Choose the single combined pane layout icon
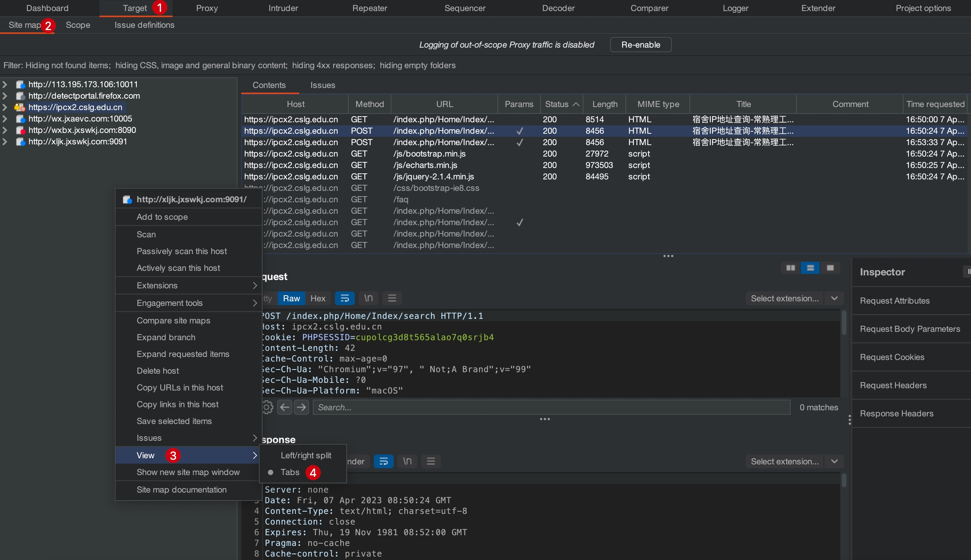This screenshot has height=560, width=971. 830,268
